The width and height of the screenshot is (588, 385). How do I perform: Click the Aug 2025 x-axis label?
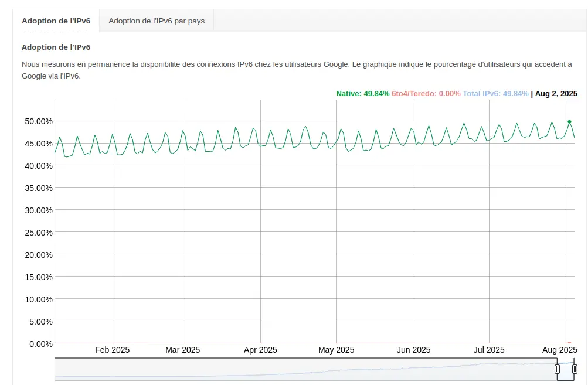tap(560, 350)
